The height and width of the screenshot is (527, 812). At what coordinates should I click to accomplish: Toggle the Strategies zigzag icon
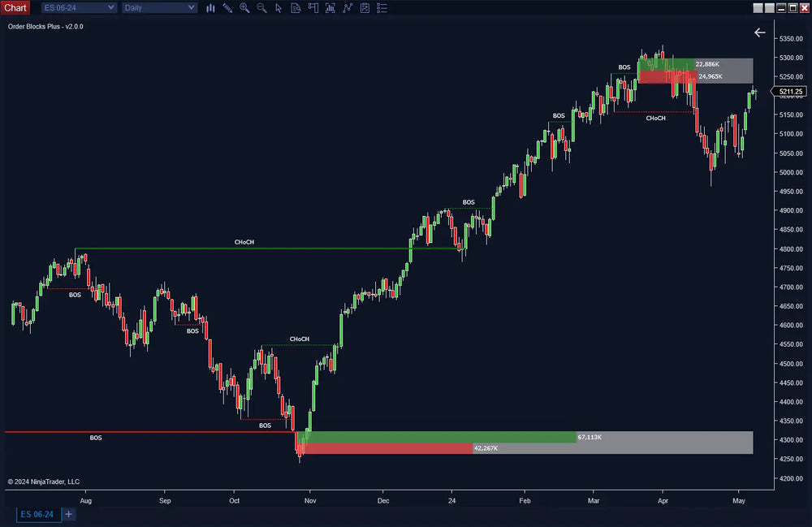(348, 8)
